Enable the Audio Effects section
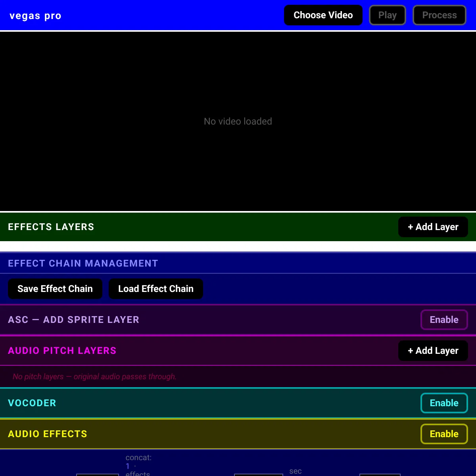476x476 pixels. [x=444, y=434]
